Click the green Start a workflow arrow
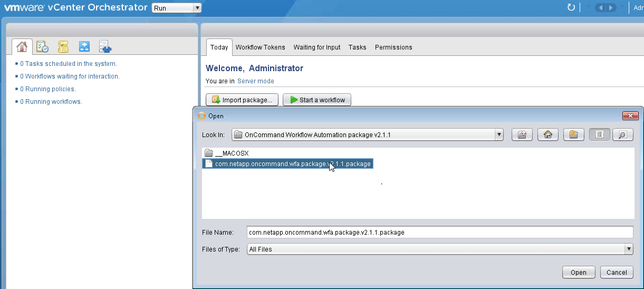Screen dimensions: 644x289 [x=294, y=100]
